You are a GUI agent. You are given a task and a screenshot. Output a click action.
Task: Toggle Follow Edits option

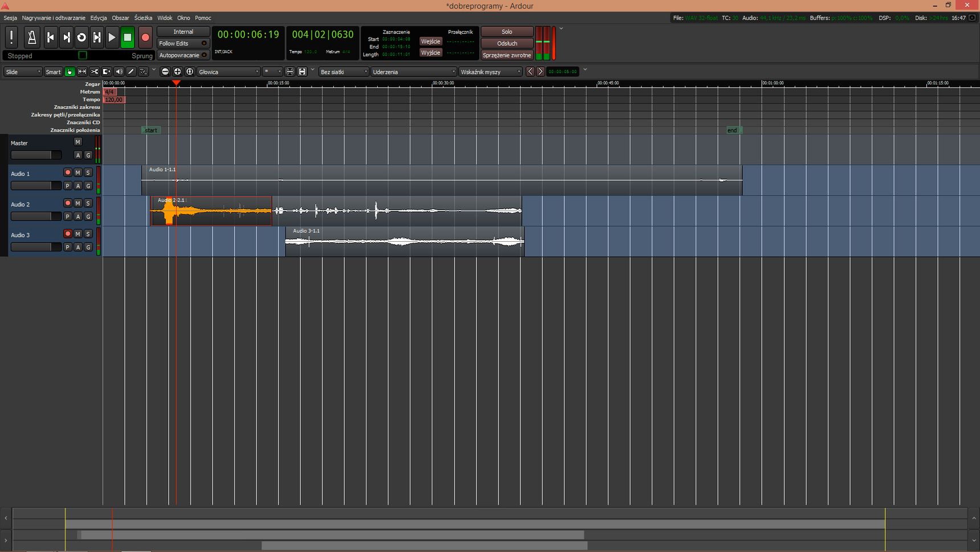pyautogui.click(x=183, y=43)
